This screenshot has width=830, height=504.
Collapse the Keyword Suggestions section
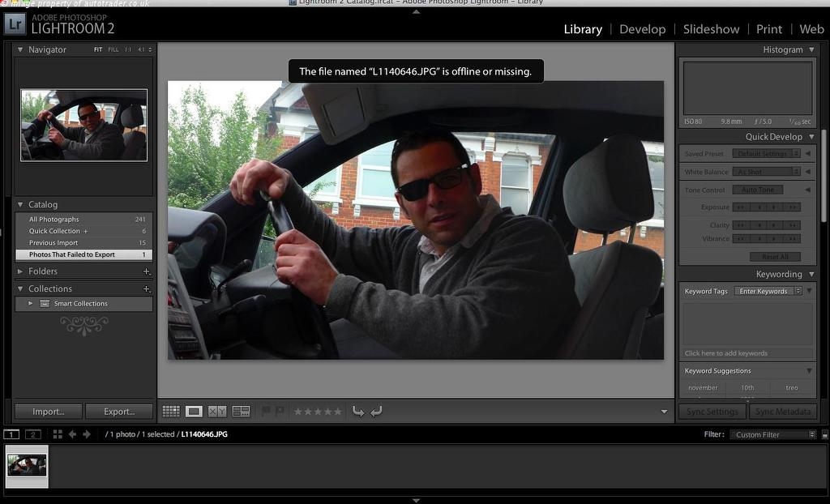809,370
